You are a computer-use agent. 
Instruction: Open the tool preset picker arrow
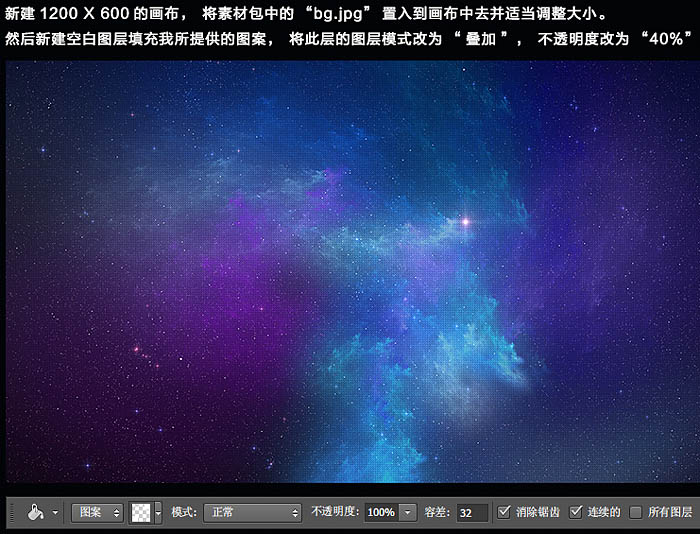coord(55,512)
